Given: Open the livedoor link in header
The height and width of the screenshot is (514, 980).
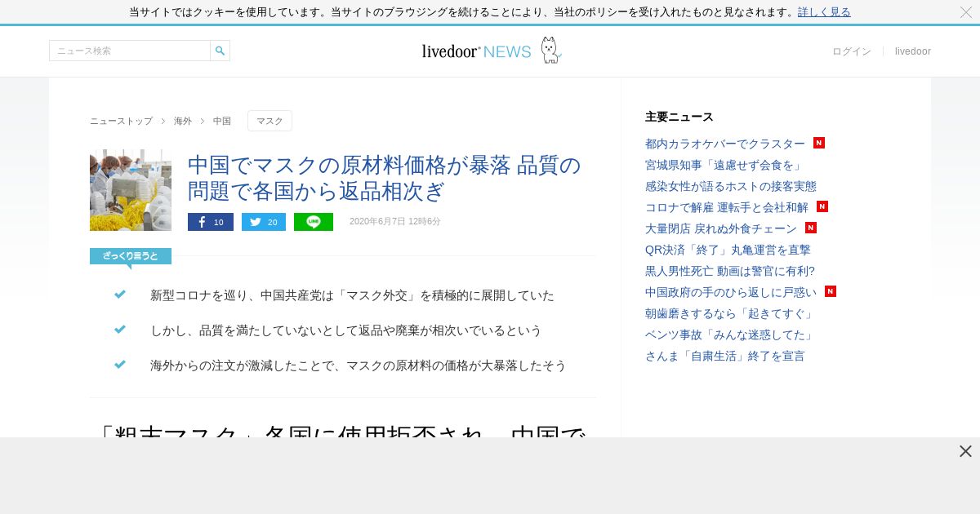Looking at the screenshot, I should 913,51.
